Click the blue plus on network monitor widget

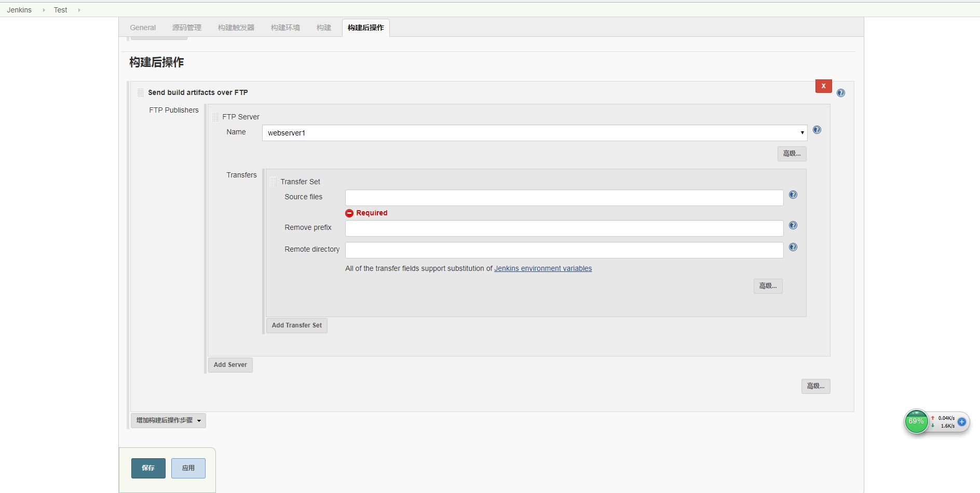coord(961,422)
